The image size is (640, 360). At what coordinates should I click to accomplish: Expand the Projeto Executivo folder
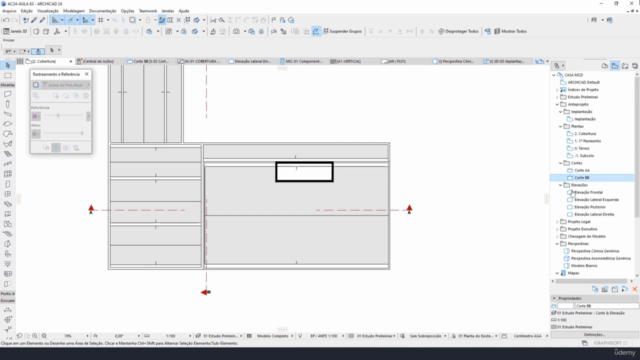558,229
